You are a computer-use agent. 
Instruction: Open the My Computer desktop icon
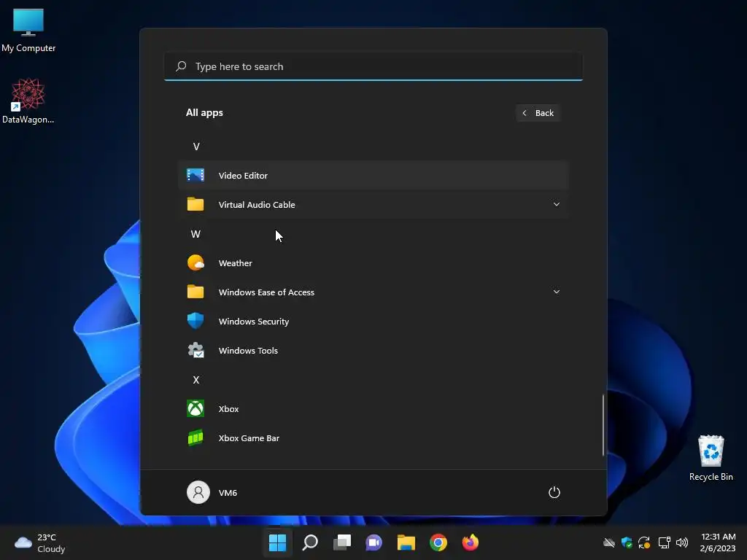pos(28,30)
